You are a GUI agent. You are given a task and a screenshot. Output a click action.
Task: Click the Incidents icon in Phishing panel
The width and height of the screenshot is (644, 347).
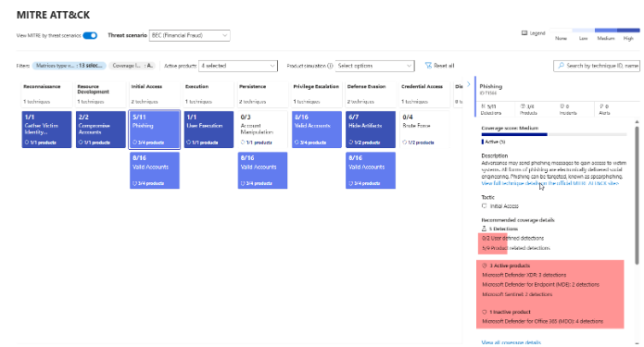[x=562, y=106]
